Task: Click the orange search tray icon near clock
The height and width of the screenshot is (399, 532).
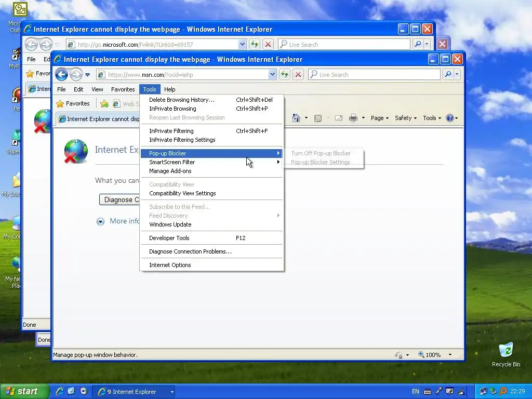Action: (503, 391)
